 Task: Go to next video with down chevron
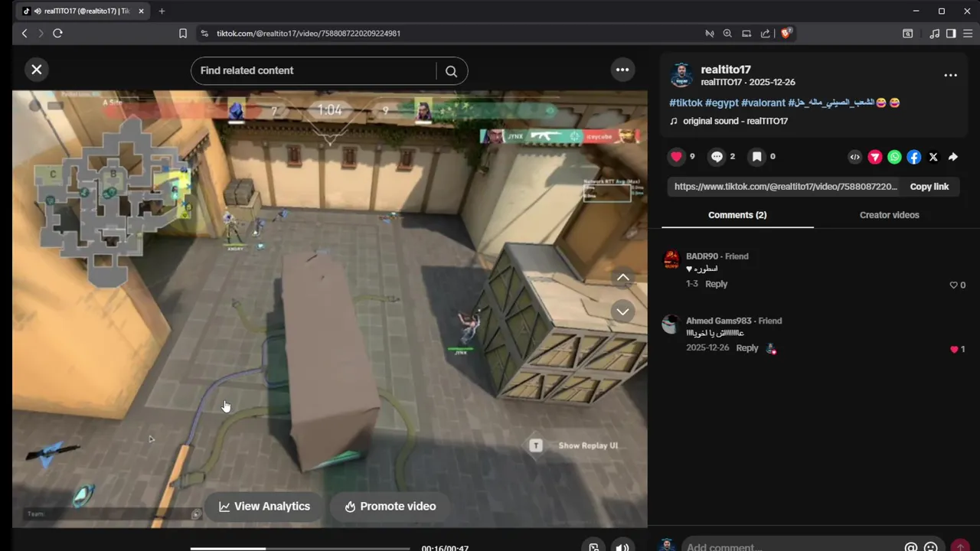tap(623, 311)
